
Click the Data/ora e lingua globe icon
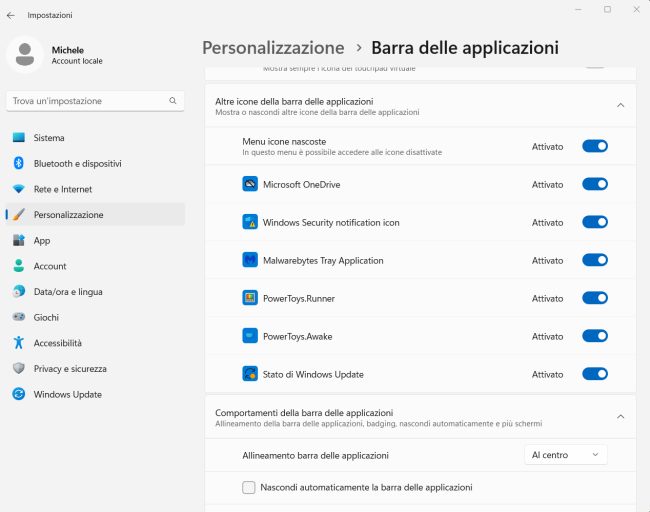[x=19, y=291]
